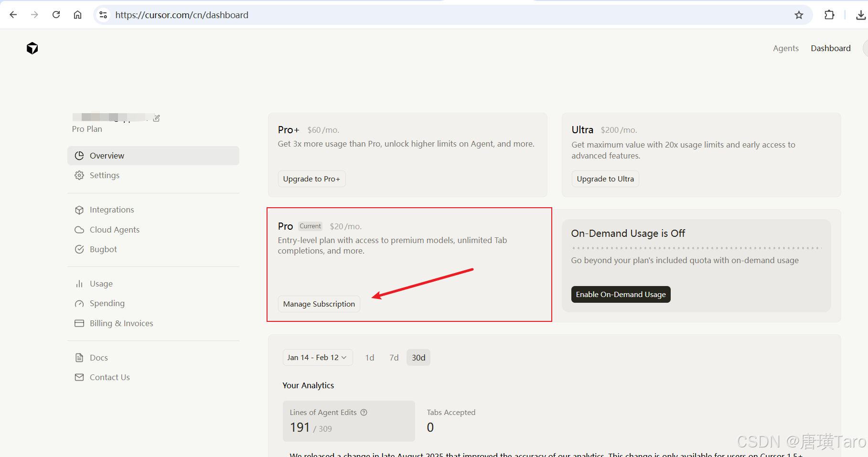Click the Contact Us envelope icon
The height and width of the screenshot is (457, 868).
click(x=79, y=377)
